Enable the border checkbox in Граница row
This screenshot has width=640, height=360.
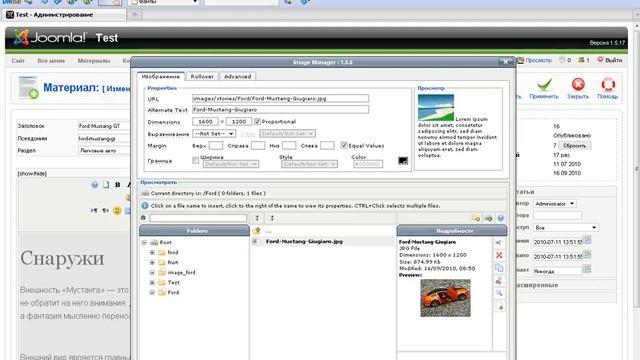click(196, 160)
